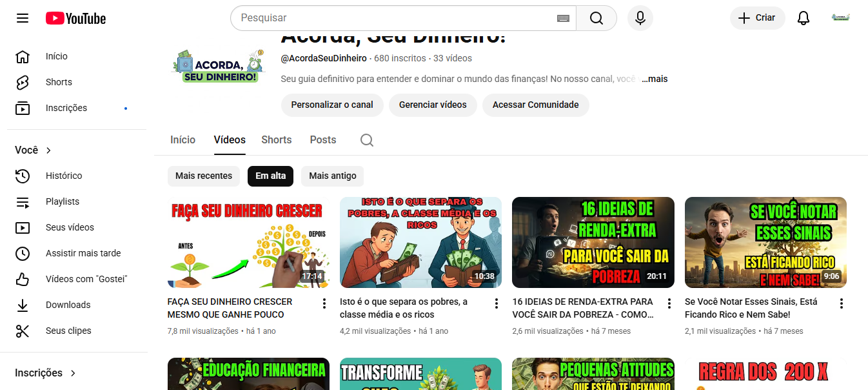868x390 pixels.
Task: Expand the Você section
Action: pyautogui.click(x=34, y=150)
